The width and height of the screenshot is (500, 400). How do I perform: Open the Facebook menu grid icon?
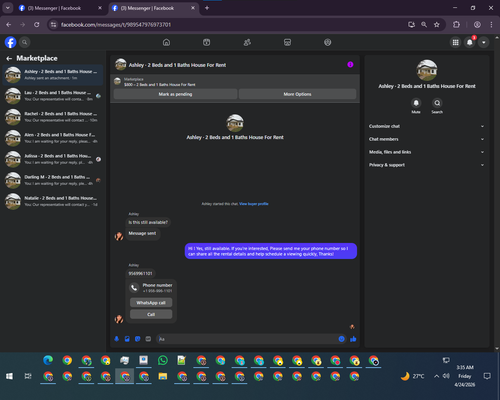pos(455,42)
